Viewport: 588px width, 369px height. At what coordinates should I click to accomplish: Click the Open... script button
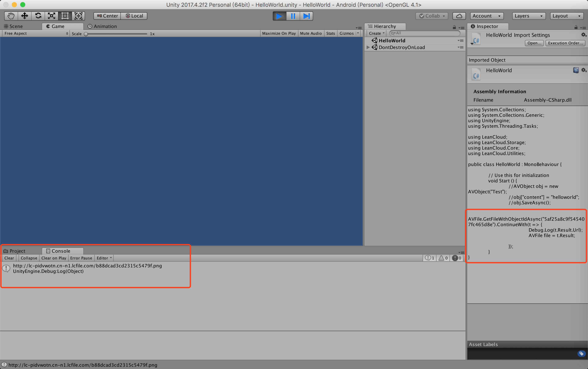tap(534, 43)
